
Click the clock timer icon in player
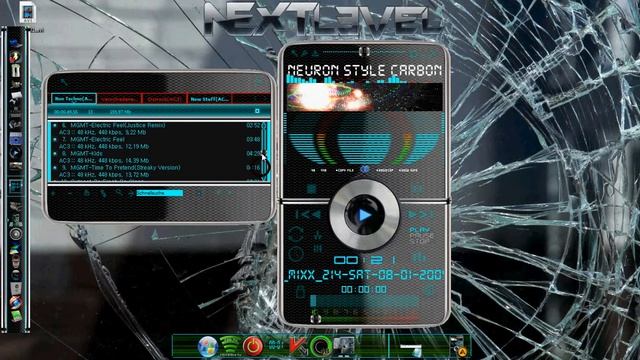click(x=296, y=254)
